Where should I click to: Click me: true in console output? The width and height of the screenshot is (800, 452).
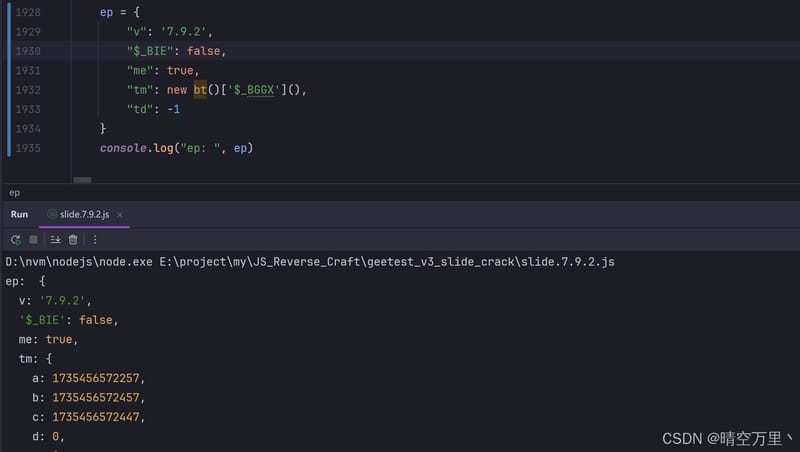tap(48, 339)
